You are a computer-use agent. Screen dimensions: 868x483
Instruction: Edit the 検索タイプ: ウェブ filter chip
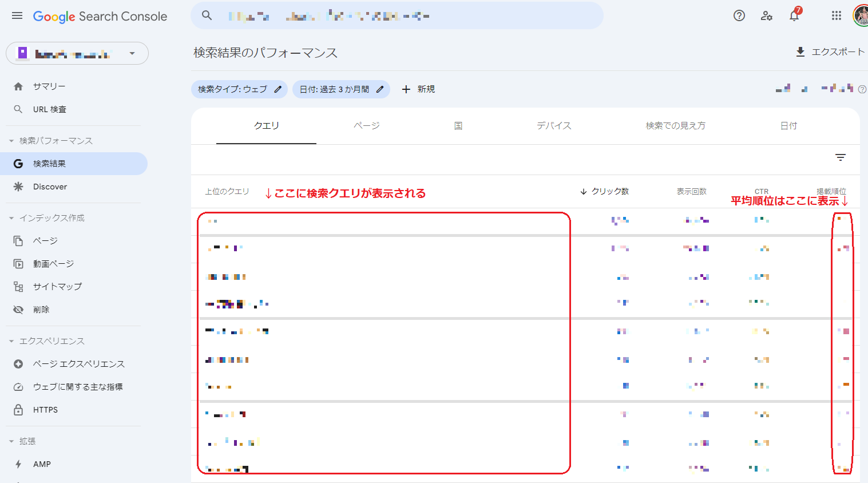(x=239, y=89)
